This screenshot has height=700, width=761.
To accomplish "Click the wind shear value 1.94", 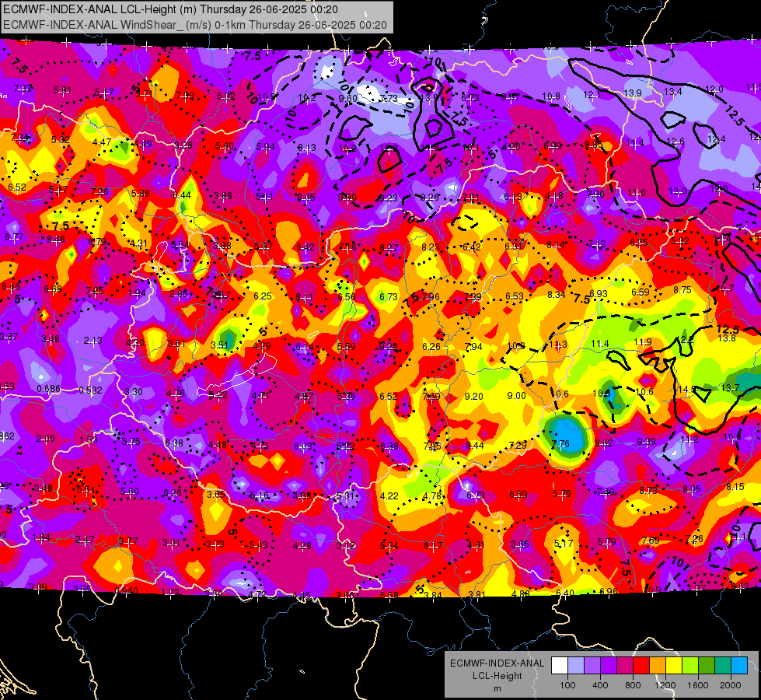I will click(x=137, y=293).
